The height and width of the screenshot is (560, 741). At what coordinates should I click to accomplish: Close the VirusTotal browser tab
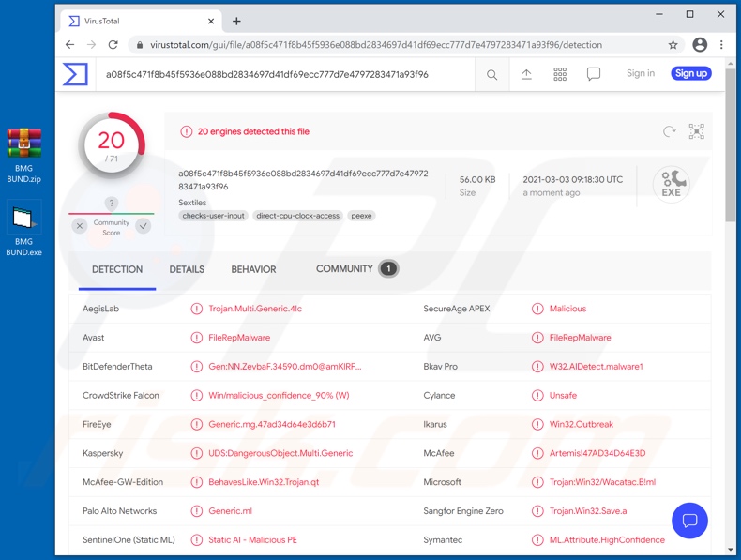211,21
